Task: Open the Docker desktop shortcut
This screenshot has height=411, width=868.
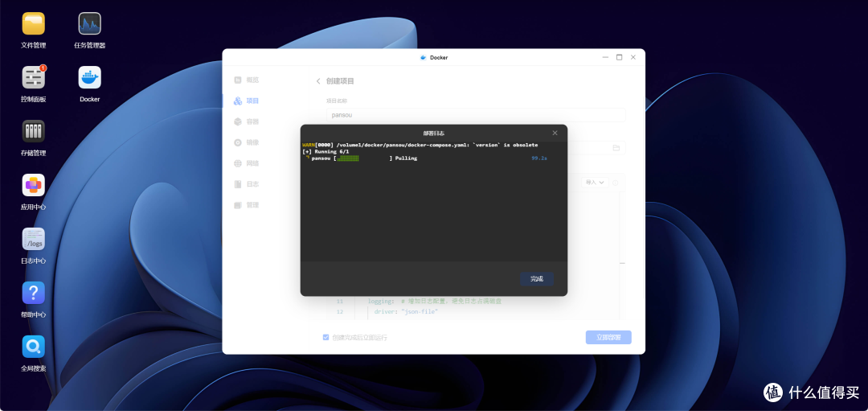Action: click(90, 77)
